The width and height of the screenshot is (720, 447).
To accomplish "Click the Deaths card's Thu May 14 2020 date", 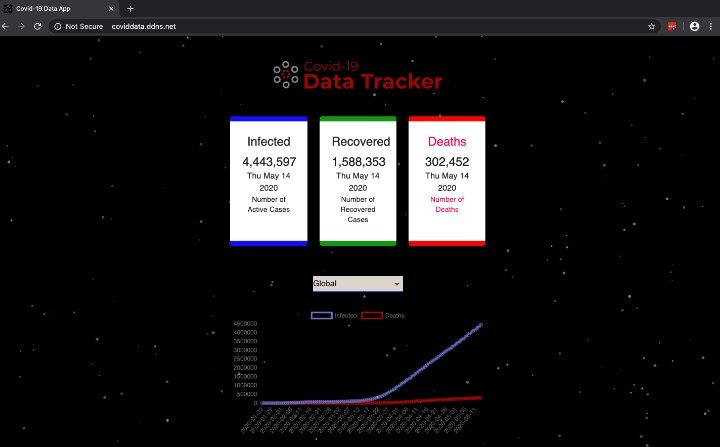I will pyautogui.click(x=447, y=182).
